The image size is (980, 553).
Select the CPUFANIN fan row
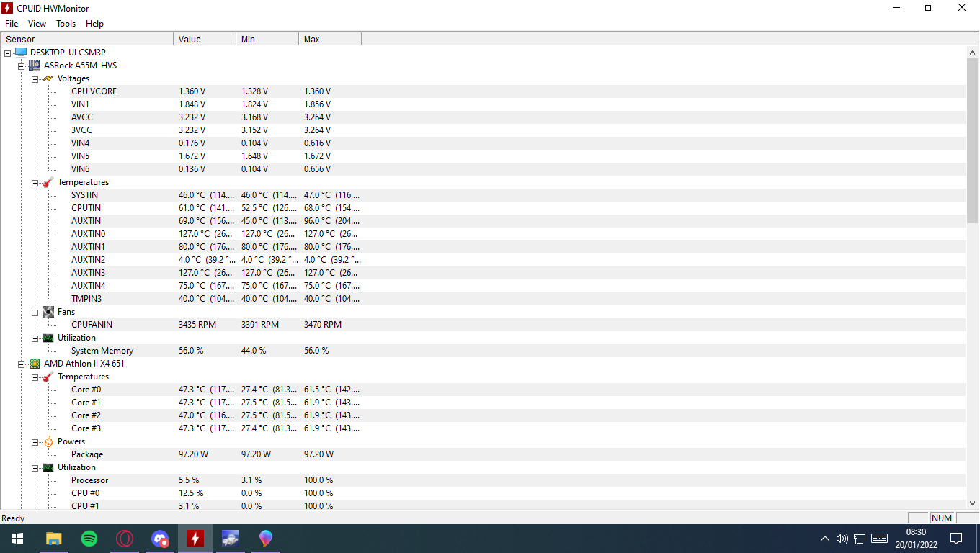(484, 325)
